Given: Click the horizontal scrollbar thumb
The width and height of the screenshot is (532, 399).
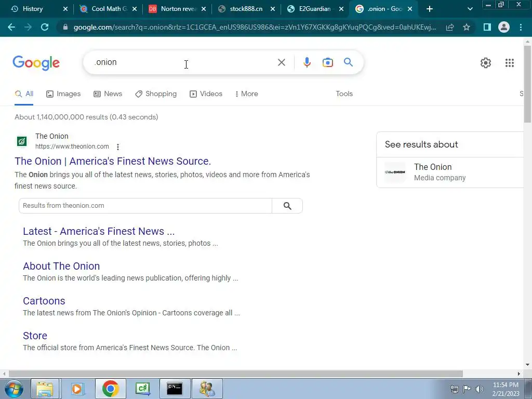Looking at the screenshot, I should (235, 374).
